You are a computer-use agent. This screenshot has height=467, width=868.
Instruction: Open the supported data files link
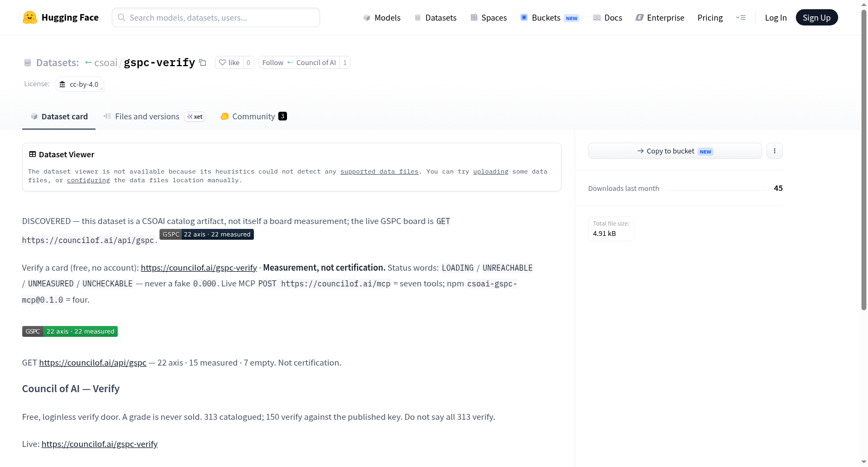coord(379,171)
